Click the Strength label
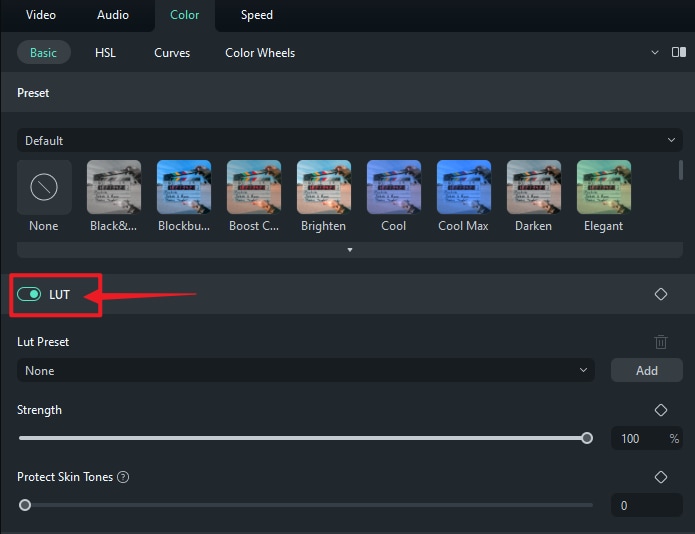The image size is (695, 534). pyautogui.click(x=39, y=410)
